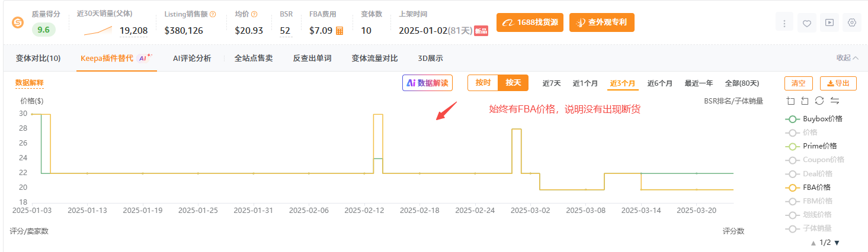Viewport: 868px width, 252px height.
Task: Click the $380,126 Listing sales amount
Action: point(184,30)
